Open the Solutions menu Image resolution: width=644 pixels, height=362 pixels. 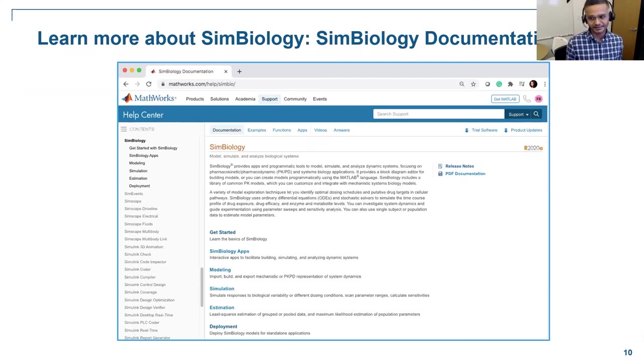[219, 99]
